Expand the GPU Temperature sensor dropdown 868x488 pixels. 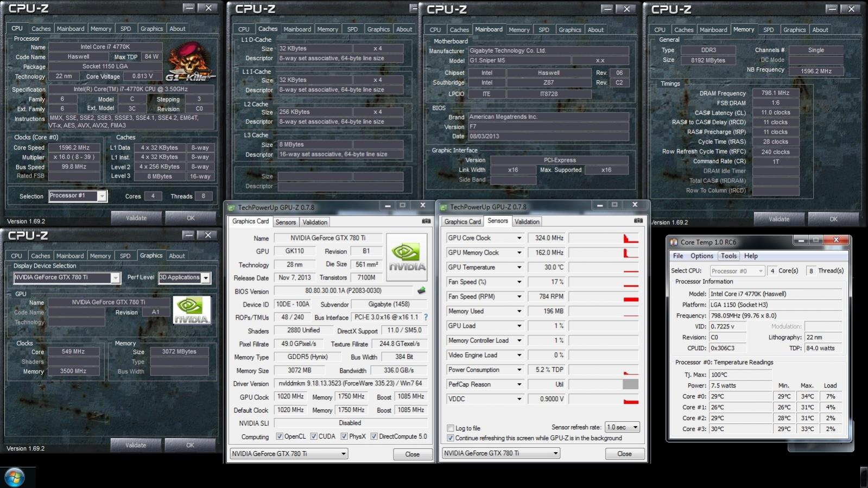[x=519, y=268]
